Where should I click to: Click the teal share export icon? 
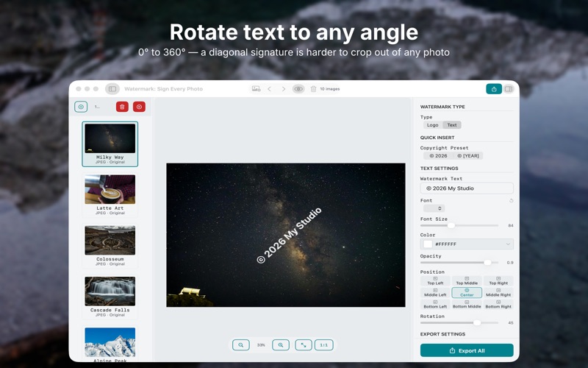[494, 89]
